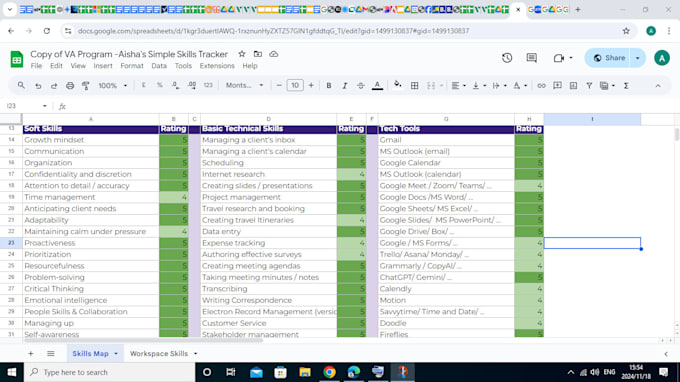
Task: Open the Extensions menu
Action: (217, 66)
